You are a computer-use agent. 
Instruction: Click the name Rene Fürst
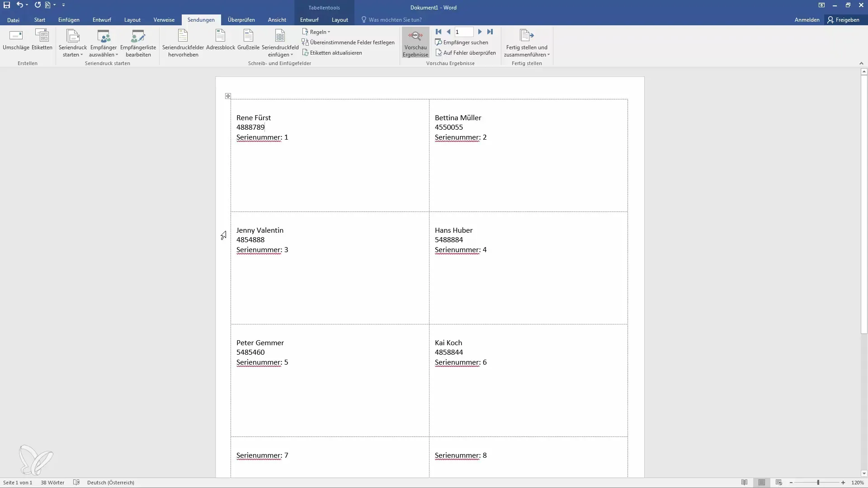(254, 117)
